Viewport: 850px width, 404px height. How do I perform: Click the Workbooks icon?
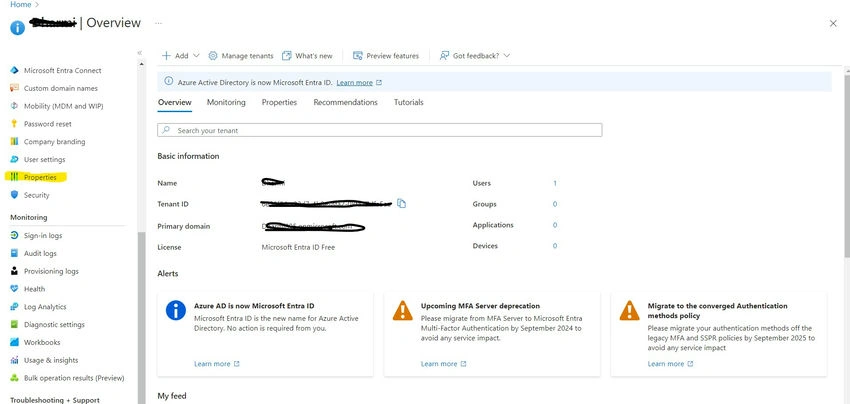15,342
